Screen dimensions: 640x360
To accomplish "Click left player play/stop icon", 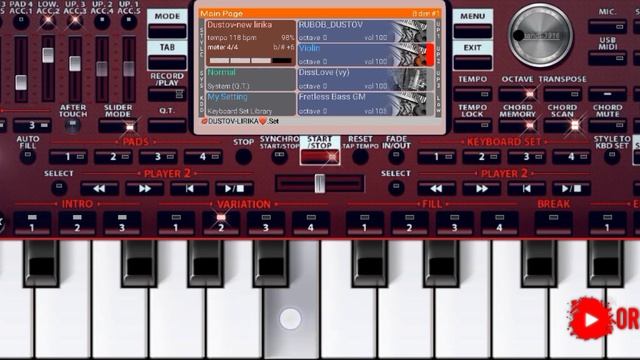I will pyautogui.click(x=234, y=188).
